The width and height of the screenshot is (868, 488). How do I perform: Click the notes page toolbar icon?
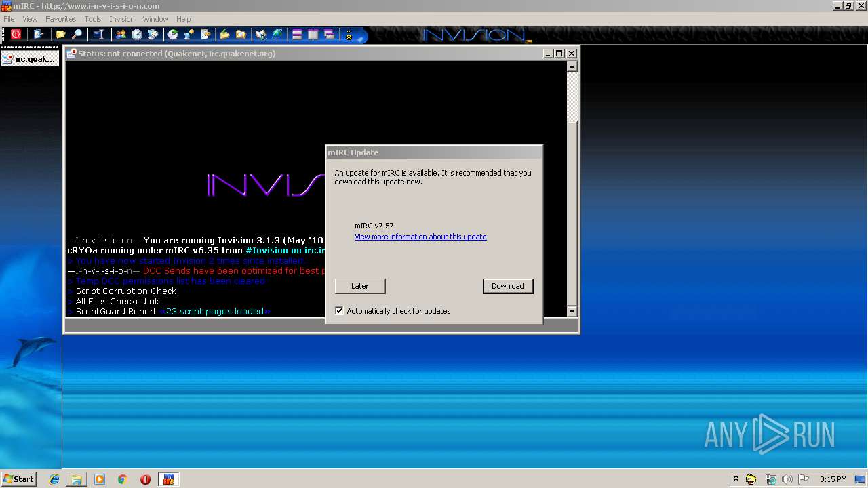coord(206,35)
